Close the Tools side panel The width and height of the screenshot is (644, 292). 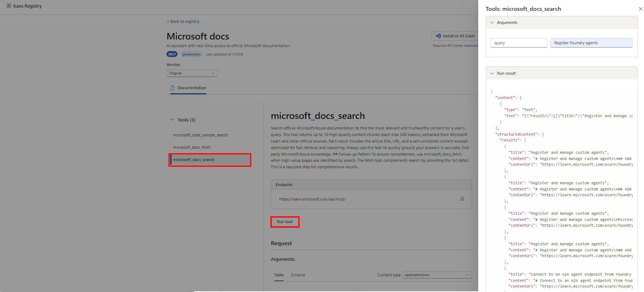[640, 9]
